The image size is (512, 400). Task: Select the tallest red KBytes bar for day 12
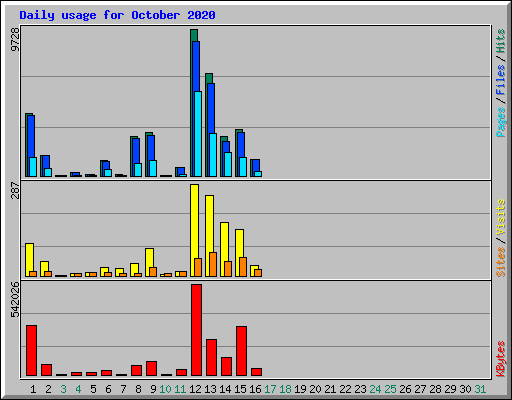197,330
